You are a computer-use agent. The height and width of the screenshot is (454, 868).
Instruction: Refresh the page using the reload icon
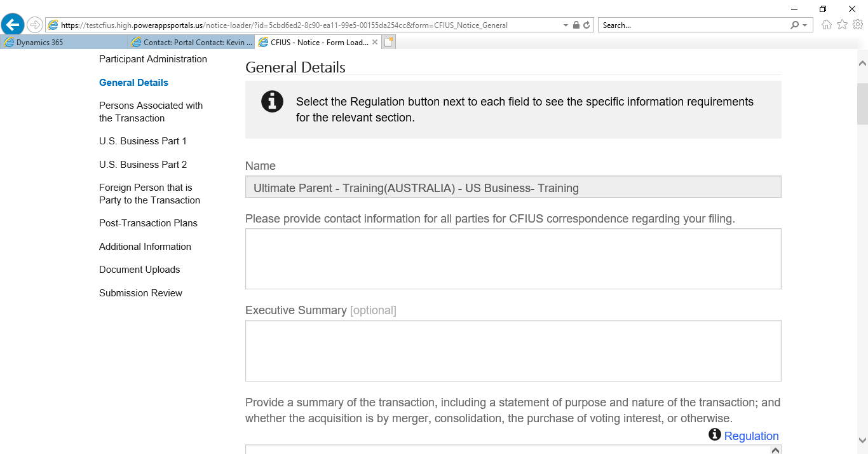(x=587, y=25)
